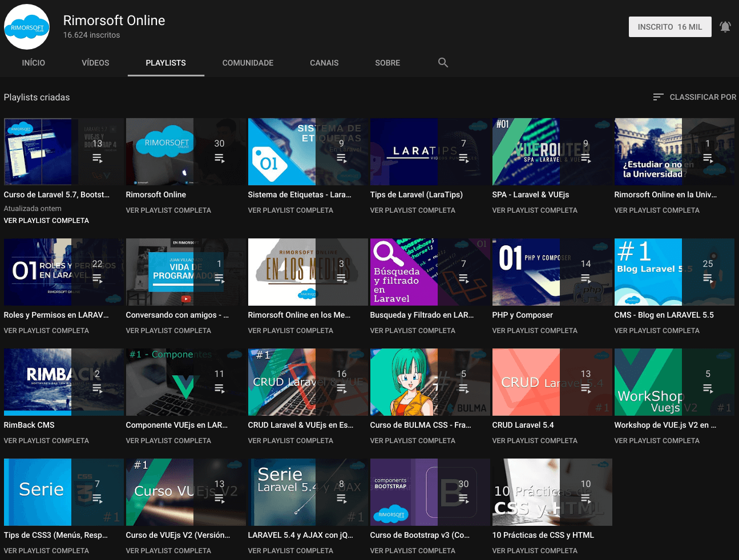View complete playlist under Tips de Laravel
The image size is (739, 560).
pyautogui.click(x=413, y=210)
